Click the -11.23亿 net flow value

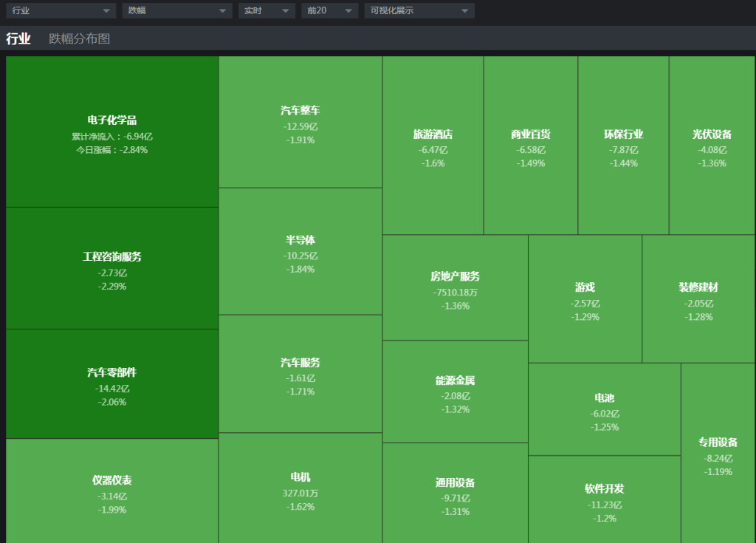605,505
